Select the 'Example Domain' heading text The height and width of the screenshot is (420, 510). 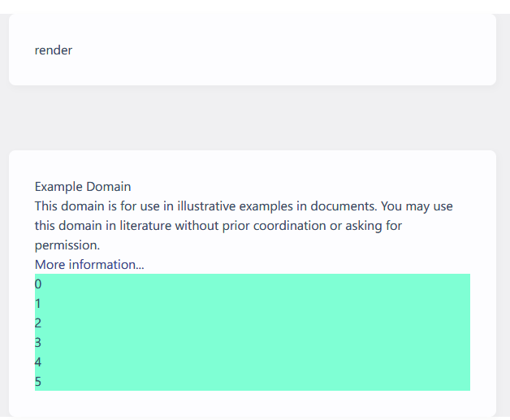(83, 186)
